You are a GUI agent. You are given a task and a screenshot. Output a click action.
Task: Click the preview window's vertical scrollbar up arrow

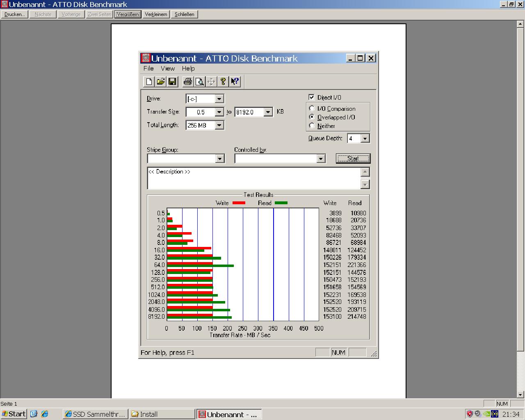coord(520,24)
